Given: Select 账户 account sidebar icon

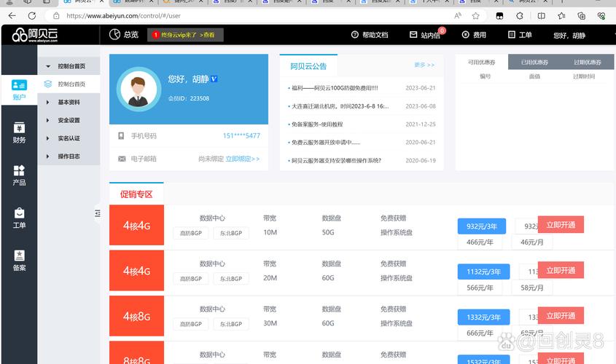Looking at the screenshot, I should point(19,90).
